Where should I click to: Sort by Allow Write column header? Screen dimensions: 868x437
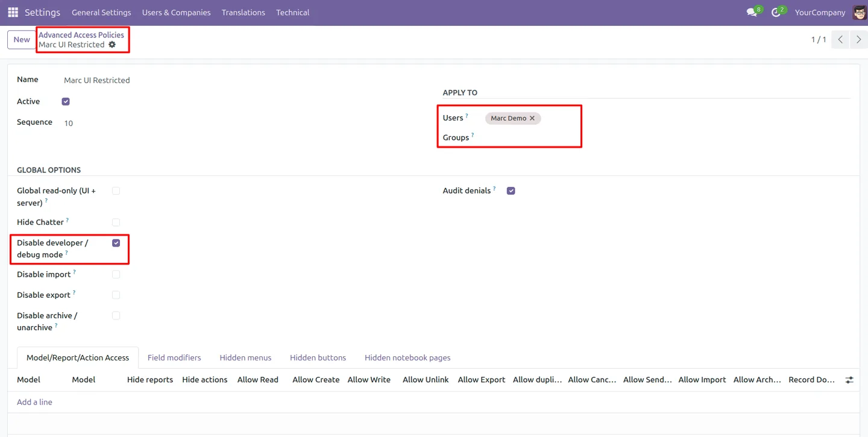(369, 380)
